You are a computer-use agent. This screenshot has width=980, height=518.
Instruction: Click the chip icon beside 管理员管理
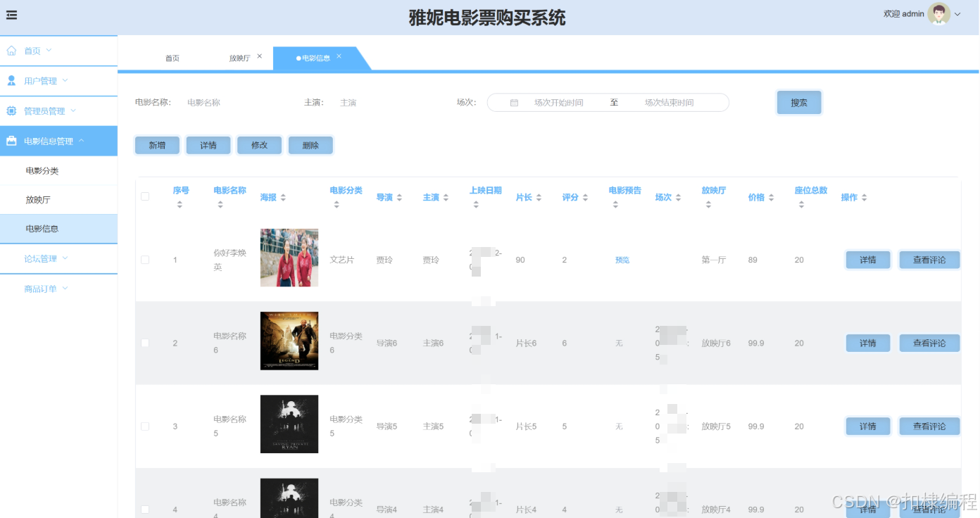[11, 111]
